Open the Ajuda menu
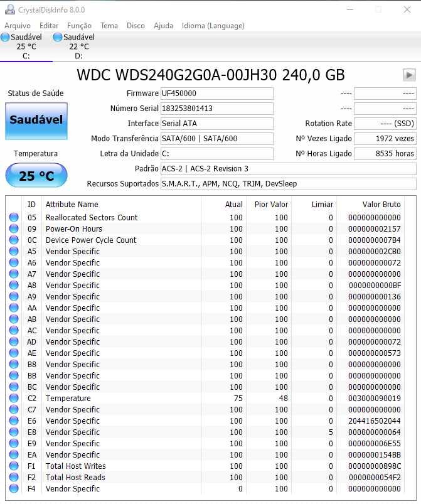Image resolution: width=421 pixels, height=504 pixels. coord(163,26)
